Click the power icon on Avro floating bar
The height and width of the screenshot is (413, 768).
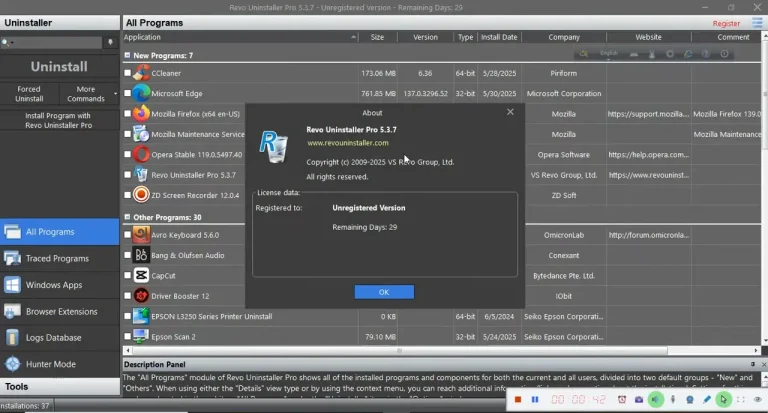[724, 54]
